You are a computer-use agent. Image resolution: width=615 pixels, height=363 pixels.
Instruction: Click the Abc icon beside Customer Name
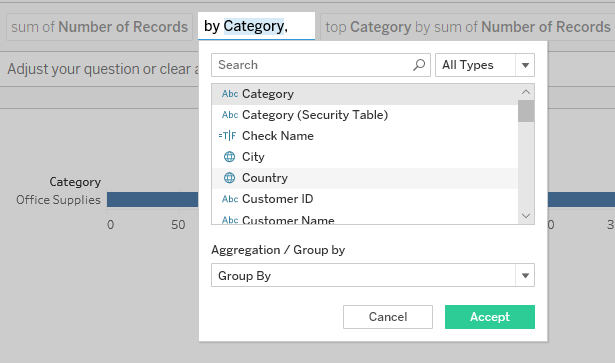point(230,220)
